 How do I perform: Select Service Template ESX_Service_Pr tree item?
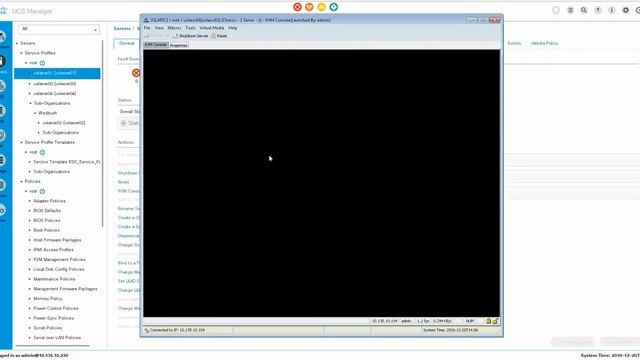[x=67, y=162]
